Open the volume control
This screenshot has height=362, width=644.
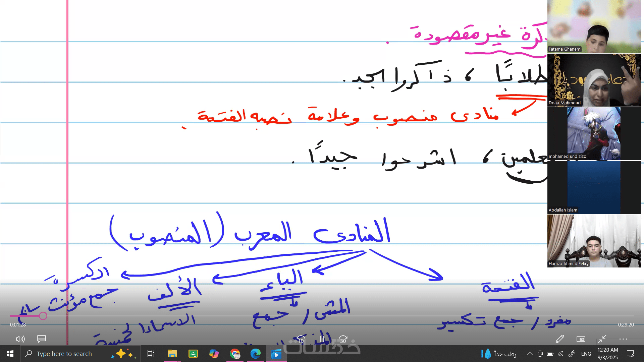[20, 339]
